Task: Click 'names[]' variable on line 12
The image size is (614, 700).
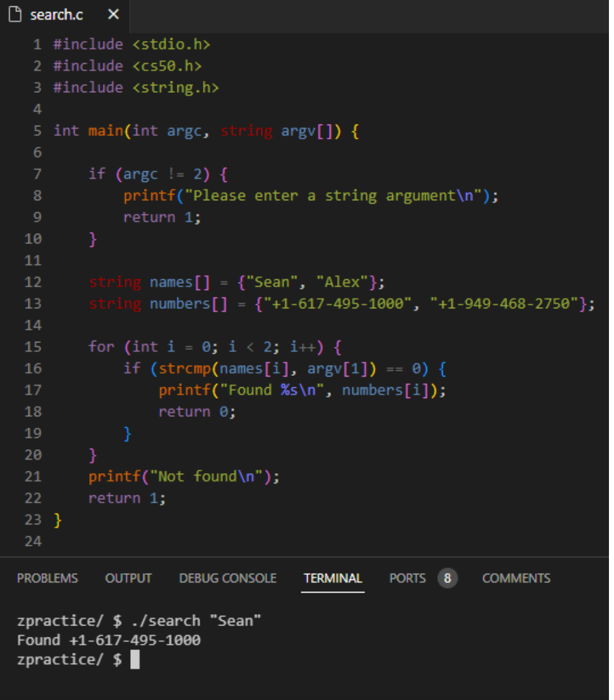Action: click(180, 282)
